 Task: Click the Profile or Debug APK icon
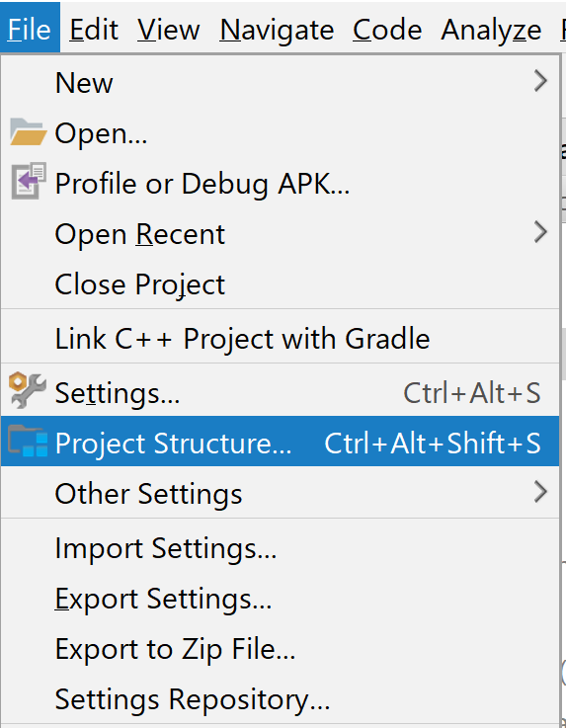[x=29, y=182]
